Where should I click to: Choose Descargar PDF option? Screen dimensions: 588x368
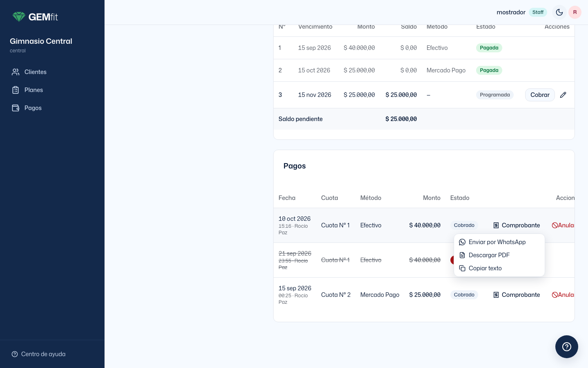(x=499, y=255)
